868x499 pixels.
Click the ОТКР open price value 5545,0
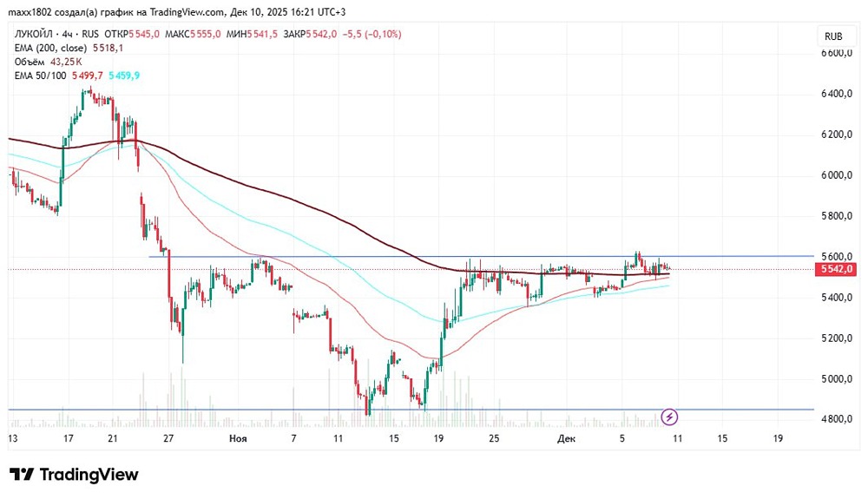[143, 34]
